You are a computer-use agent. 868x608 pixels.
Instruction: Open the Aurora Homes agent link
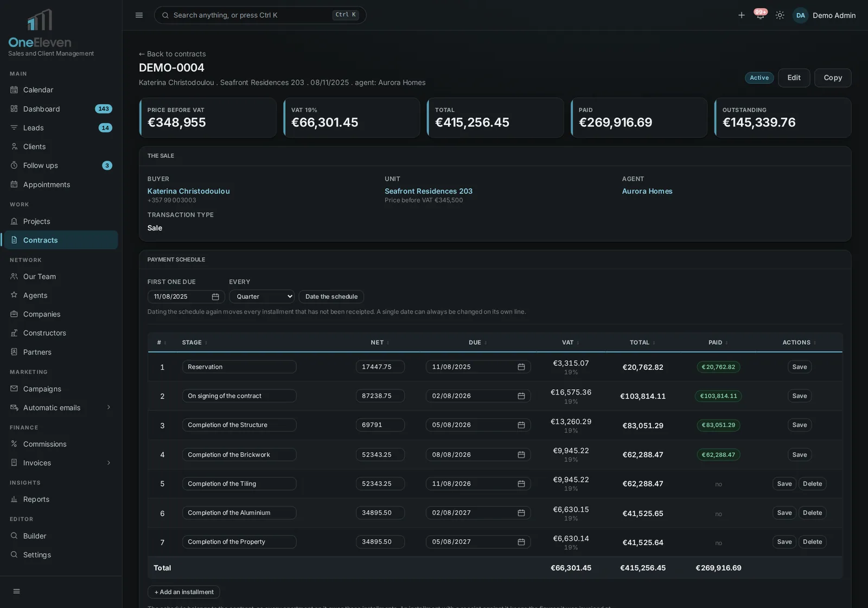[647, 191]
